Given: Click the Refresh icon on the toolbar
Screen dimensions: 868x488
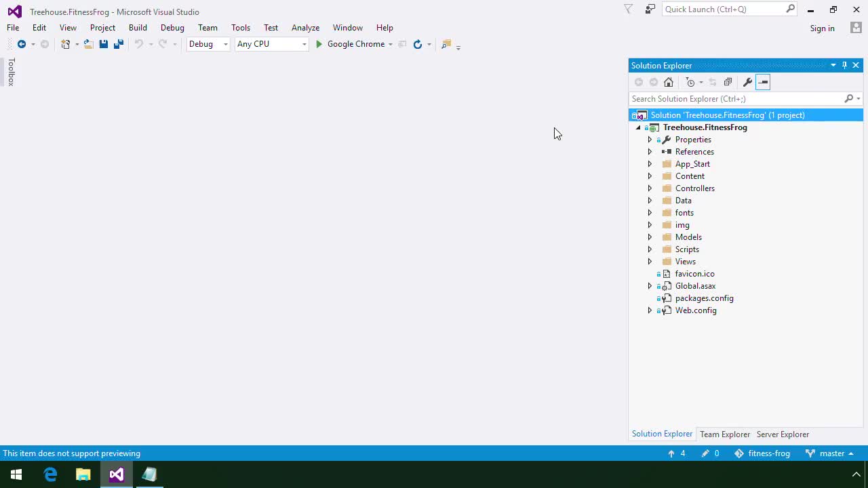Looking at the screenshot, I should [417, 44].
